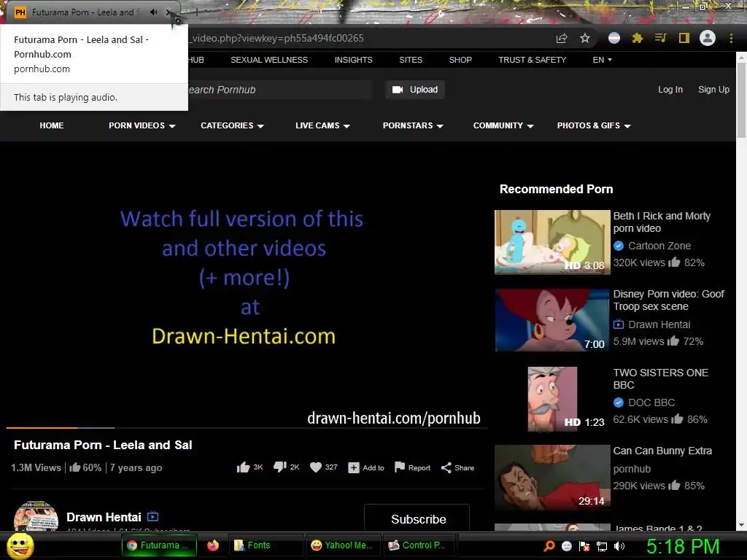
Task: Go to the Home menu item
Action: click(52, 125)
